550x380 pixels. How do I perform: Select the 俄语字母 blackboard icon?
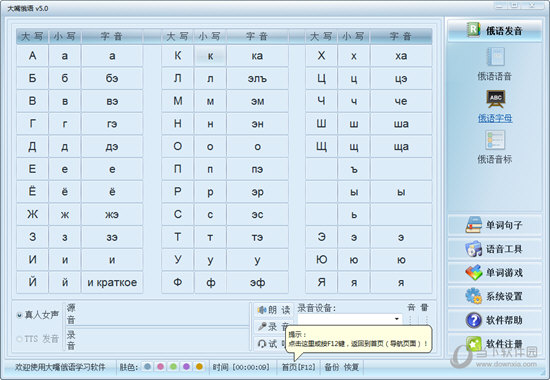tap(495, 99)
